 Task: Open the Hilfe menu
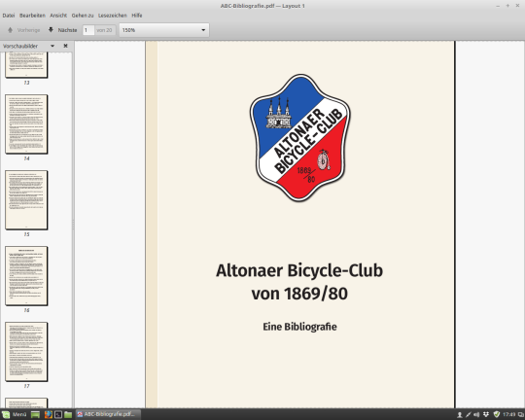click(137, 16)
